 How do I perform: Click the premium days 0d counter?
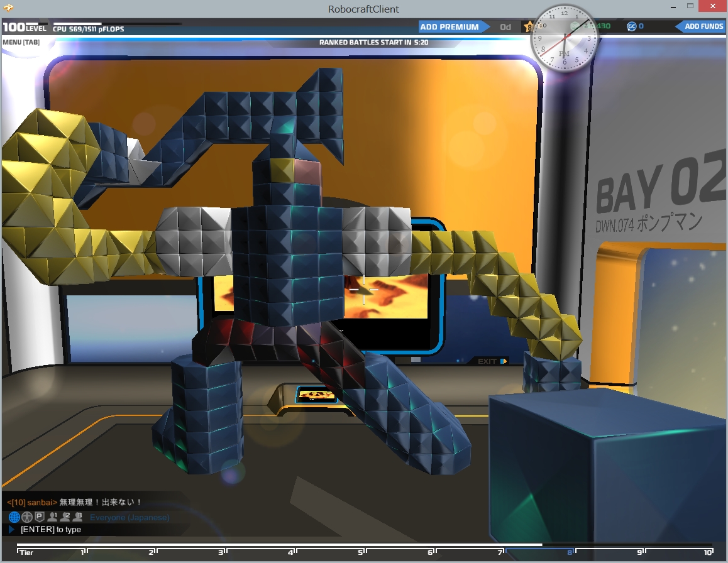tap(505, 27)
